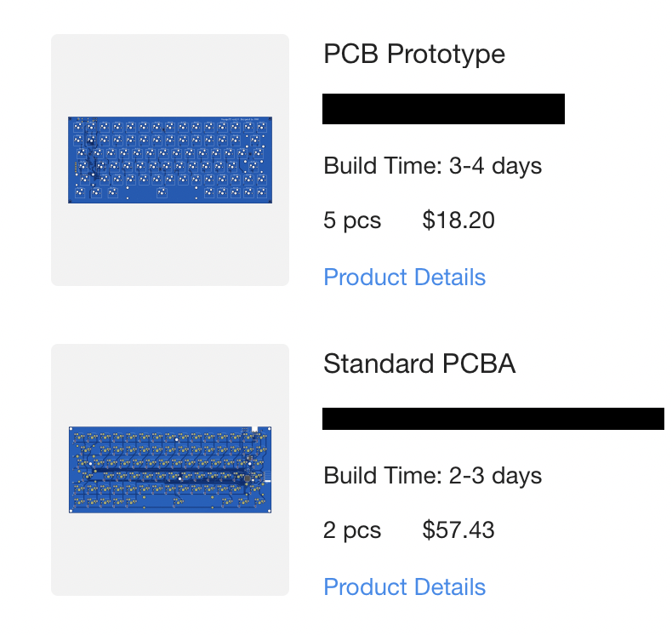Click the redacted bar under PCB Prototype
This screenshot has height=635, width=672.
[x=443, y=109]
